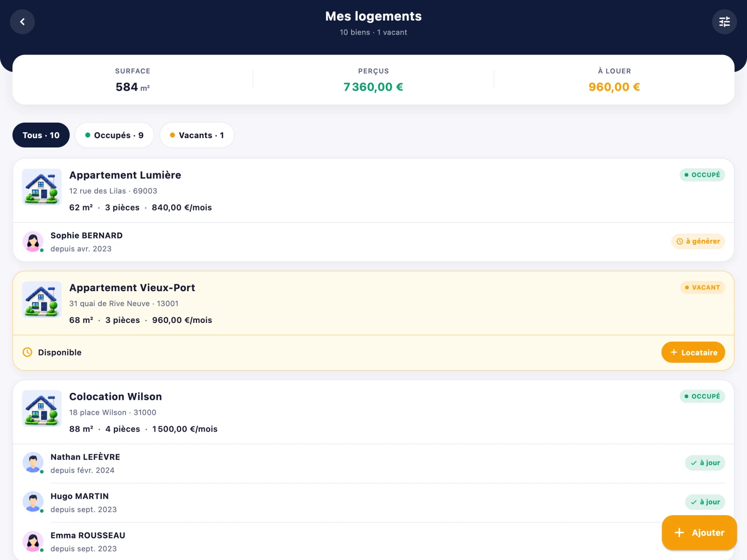
Task: Click OCCUPÉ status badge on Colocation Wilson
Action: pos(702,396)
